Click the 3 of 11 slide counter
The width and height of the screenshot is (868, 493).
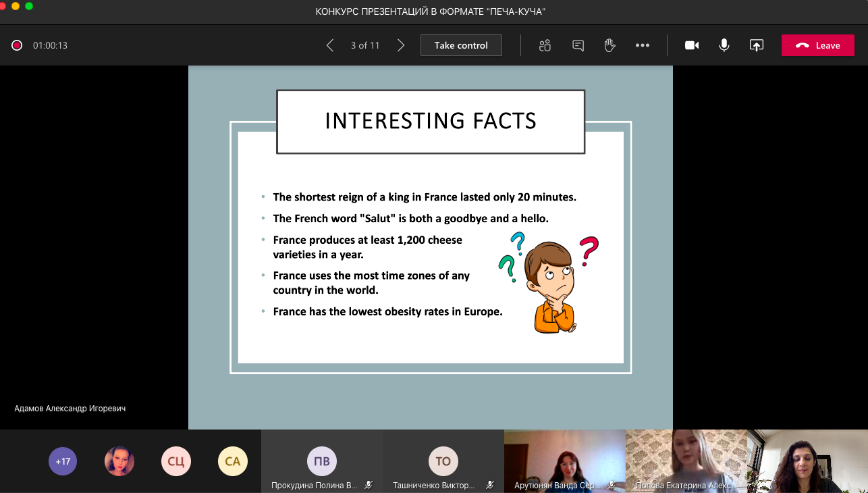365,45
